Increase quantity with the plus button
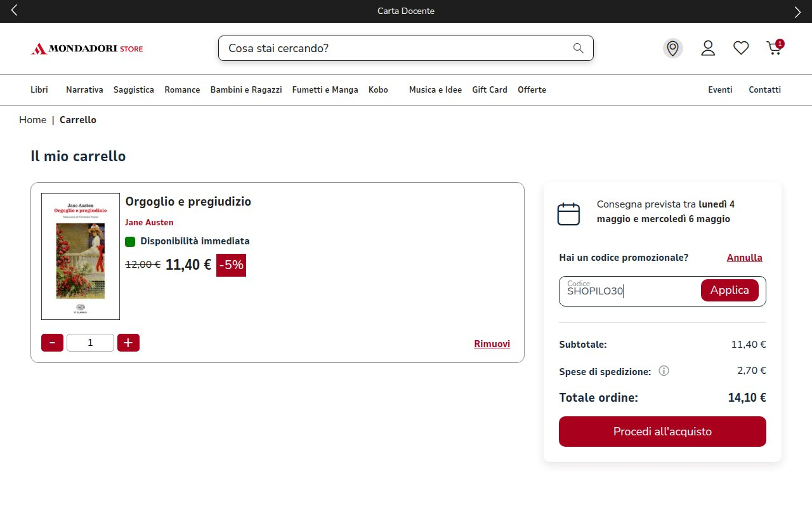812x528 pixels. tap(128, 343)
